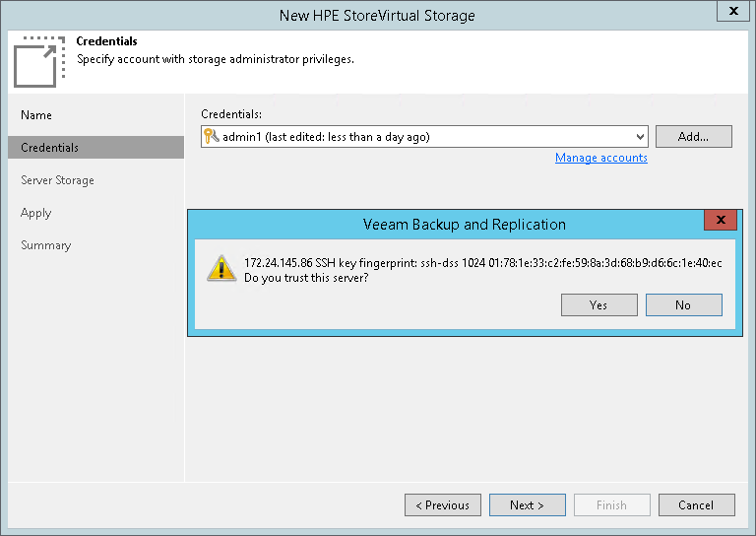
Task: Open the Manage accounts link
Action: tap(601, 158)
